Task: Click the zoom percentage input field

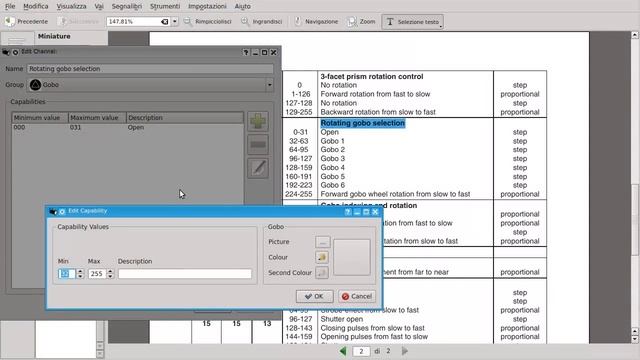Action: click(x=134, y=21)
